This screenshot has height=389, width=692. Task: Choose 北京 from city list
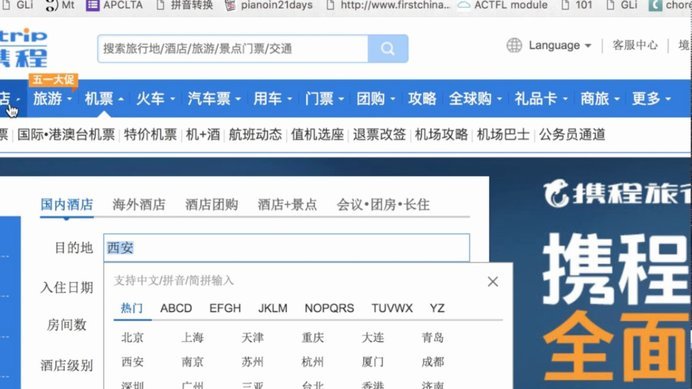[132, 338]
